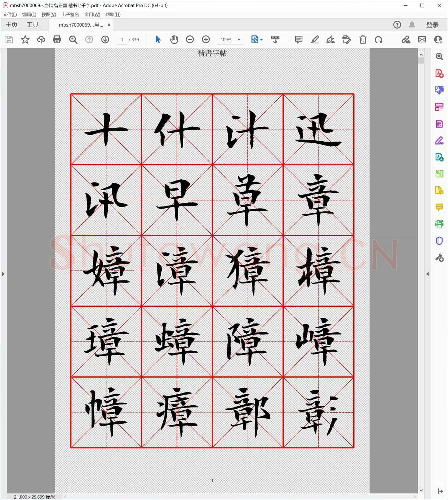Click horizontal scrollbar right arrow
Image resolution: width=448 pixels, height=500 pixels.
pos(415,497)
